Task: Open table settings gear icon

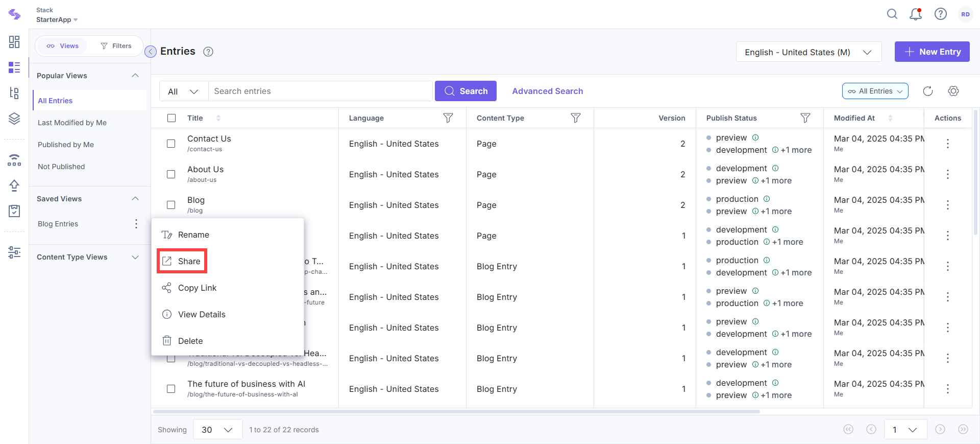Action: pos(953,91)
